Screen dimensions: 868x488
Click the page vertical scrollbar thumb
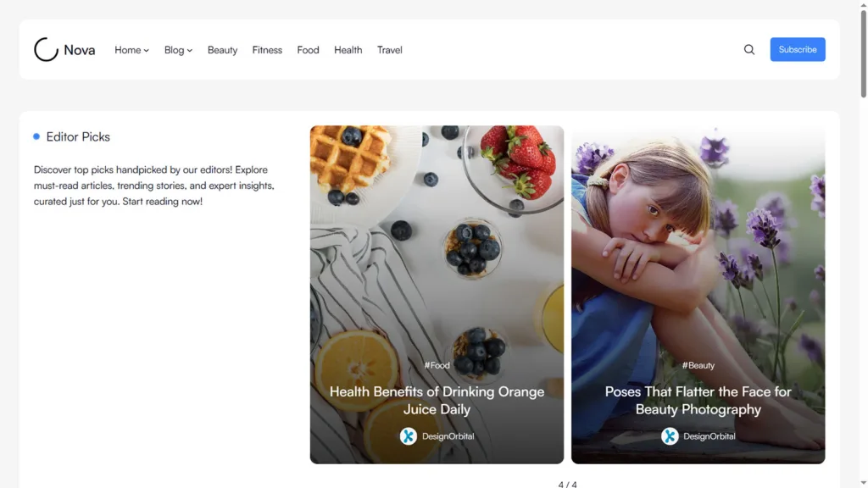pyautogui.click(x=864, y=51)
